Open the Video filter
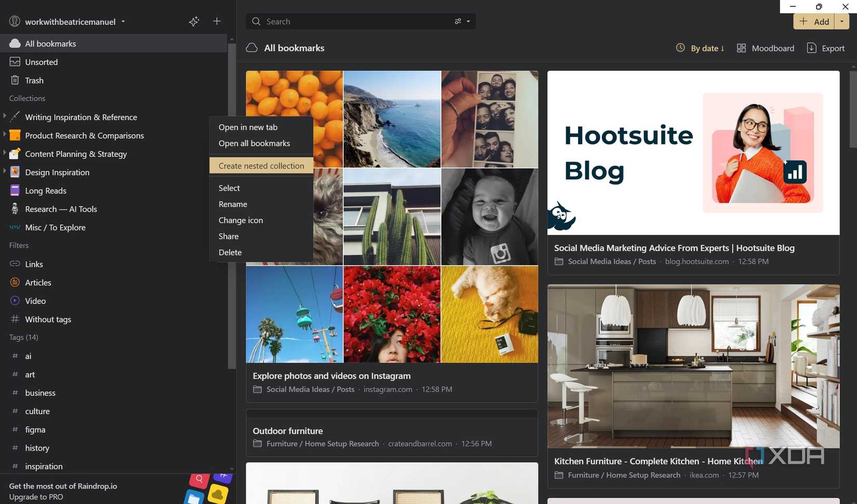The image size is (857, 504). (35, 301)
